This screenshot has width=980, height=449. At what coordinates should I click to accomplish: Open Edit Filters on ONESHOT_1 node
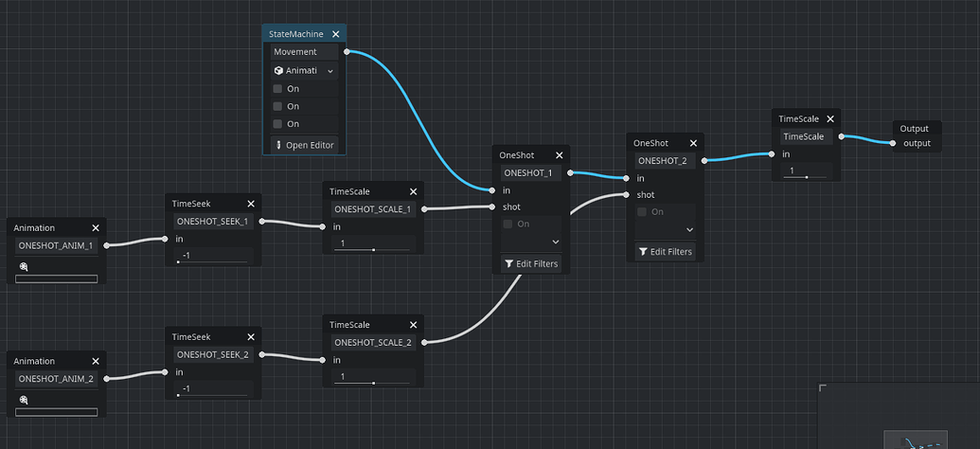531,264
